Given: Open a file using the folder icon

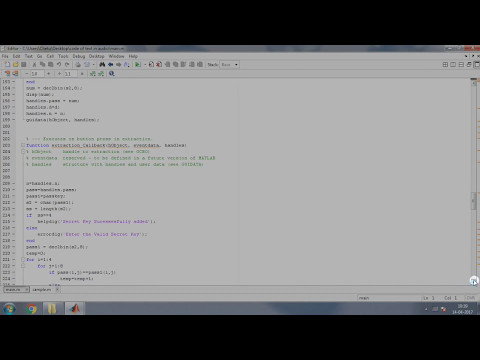Looking at the screenshot, I should [15, 64].
